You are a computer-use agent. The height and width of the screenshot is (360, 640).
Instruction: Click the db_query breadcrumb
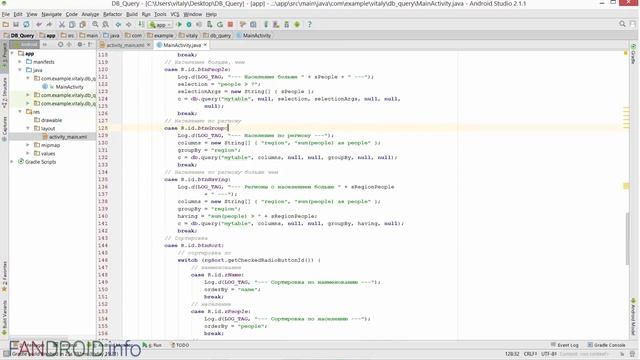tap(217, 36)
